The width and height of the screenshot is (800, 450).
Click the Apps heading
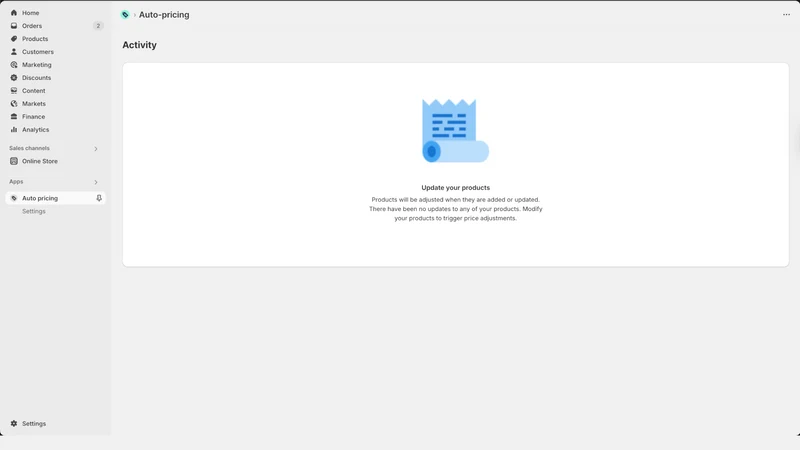[x=16, y=182]
